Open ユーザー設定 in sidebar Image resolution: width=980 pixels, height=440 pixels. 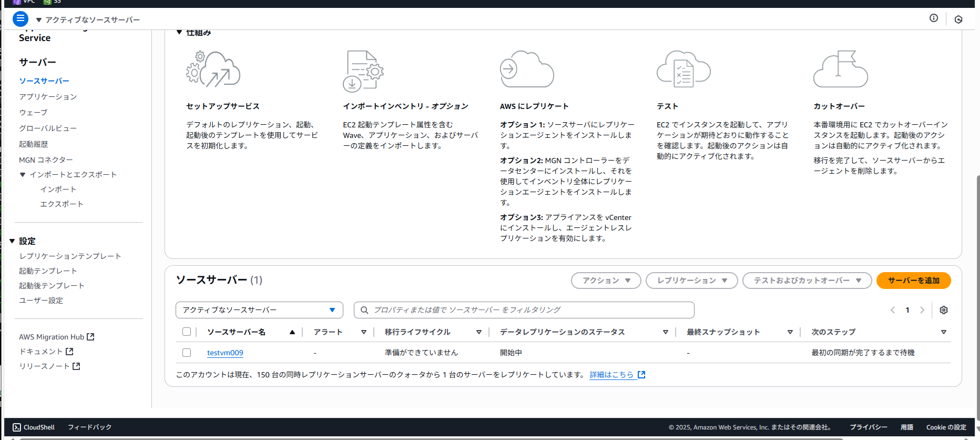coord(41,301)
